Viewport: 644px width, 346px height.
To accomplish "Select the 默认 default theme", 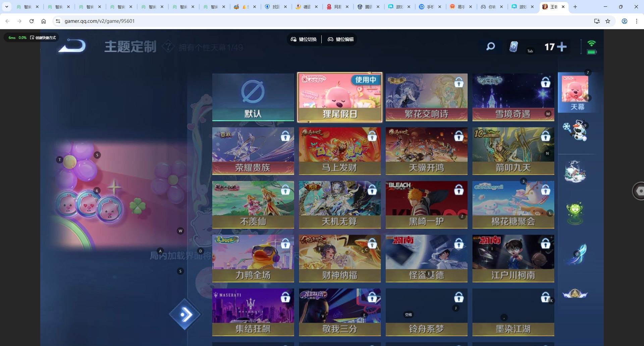I will 253,97.
